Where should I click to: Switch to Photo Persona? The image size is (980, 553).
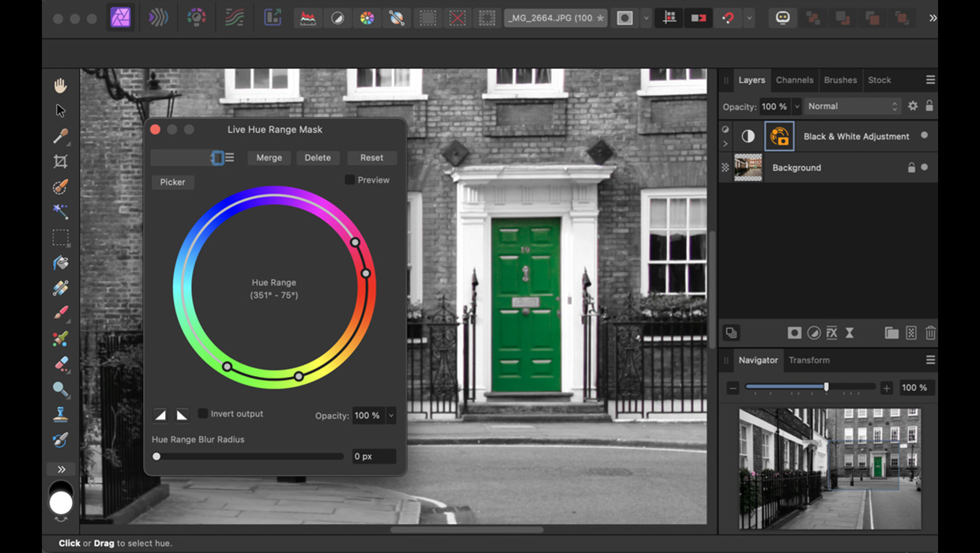coord(120,17)
